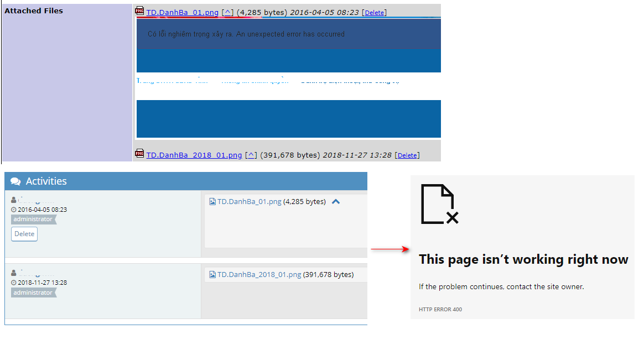Delete the TD.DanhBa_2018_01.png attachment in Attached Files
The image size is (644, 350).
(x=407, y=155)
